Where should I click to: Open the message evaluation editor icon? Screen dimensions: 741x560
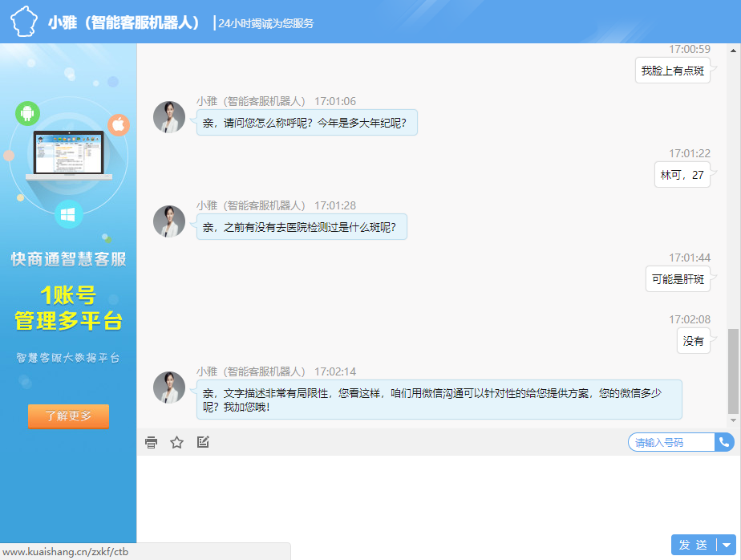click(x=202, y=442)
